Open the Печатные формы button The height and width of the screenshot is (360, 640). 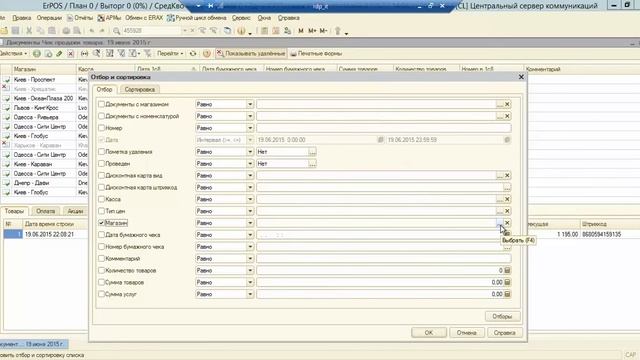(316, 53)
